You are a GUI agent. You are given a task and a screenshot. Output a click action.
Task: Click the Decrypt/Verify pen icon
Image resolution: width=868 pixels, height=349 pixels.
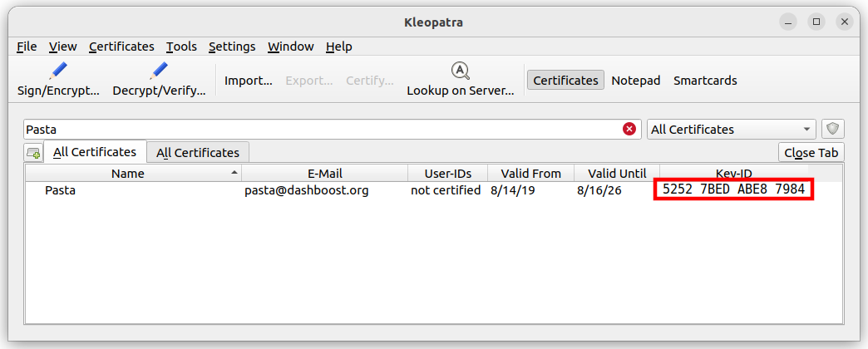pyautogui.click(x=159, y=71)
